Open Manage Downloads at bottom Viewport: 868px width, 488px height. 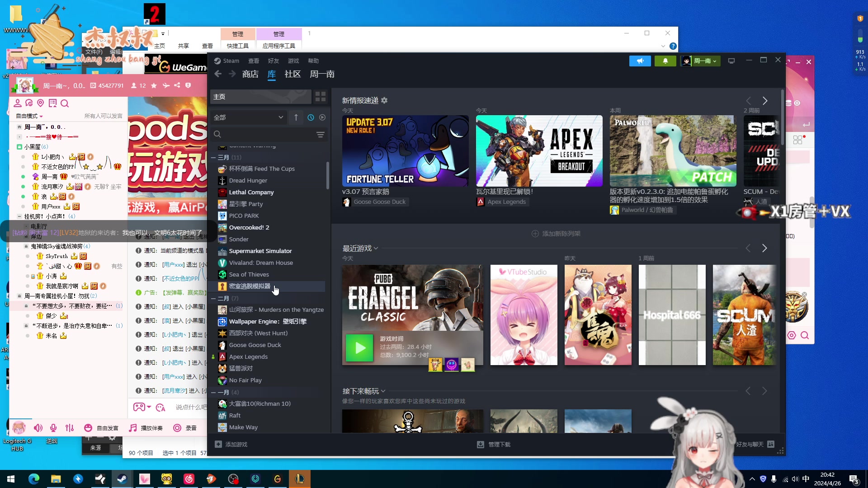(x=494, y=445)
